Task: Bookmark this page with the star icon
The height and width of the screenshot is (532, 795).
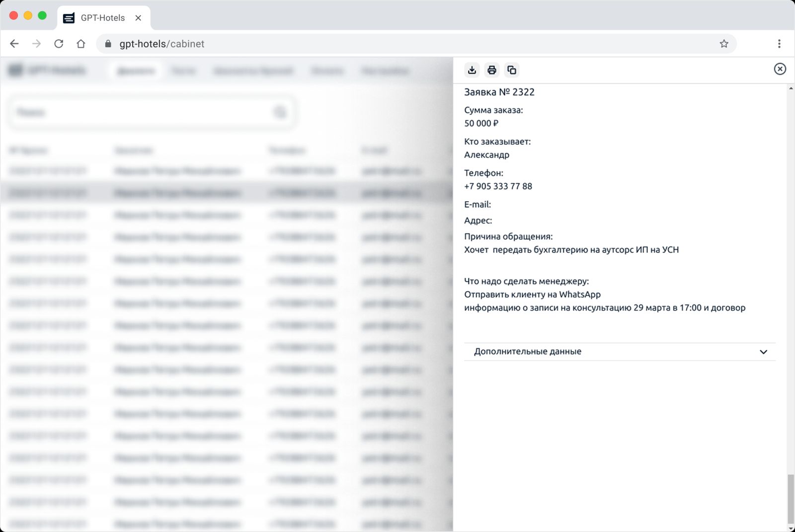Action: coord(723,44)
